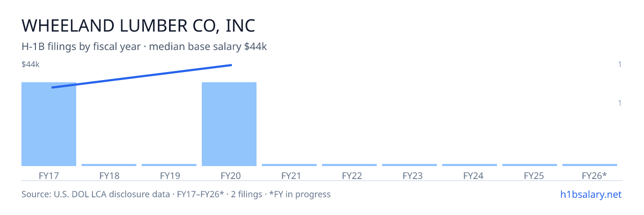Click the H-1B filings subtitle text

pyautogui.click(x=144, y=47)
